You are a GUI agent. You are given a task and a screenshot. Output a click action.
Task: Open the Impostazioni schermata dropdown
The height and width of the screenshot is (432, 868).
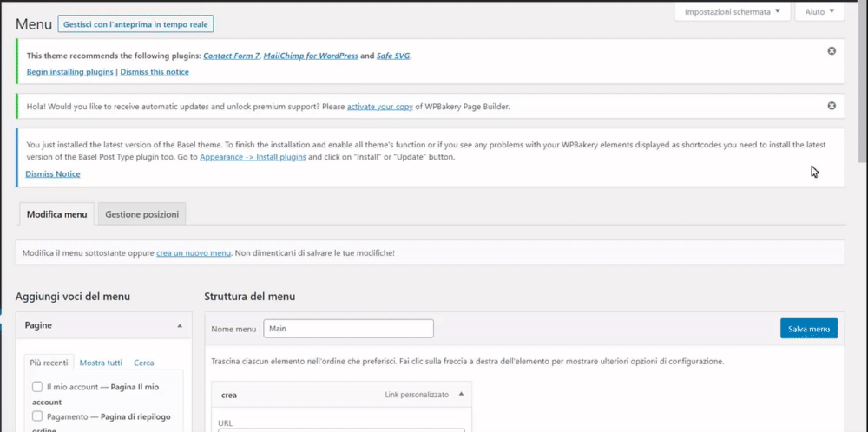coord(732,12)
